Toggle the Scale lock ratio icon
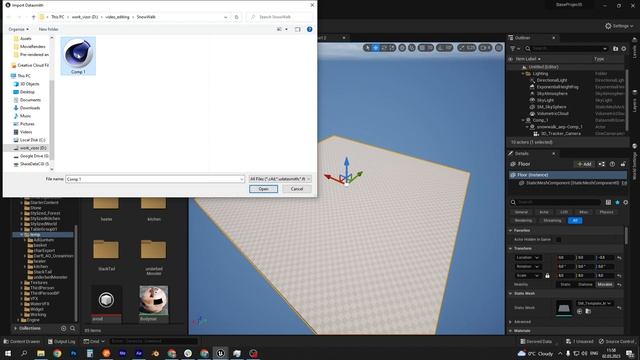This screenshot has width=640, height=360. click(547, 276)
